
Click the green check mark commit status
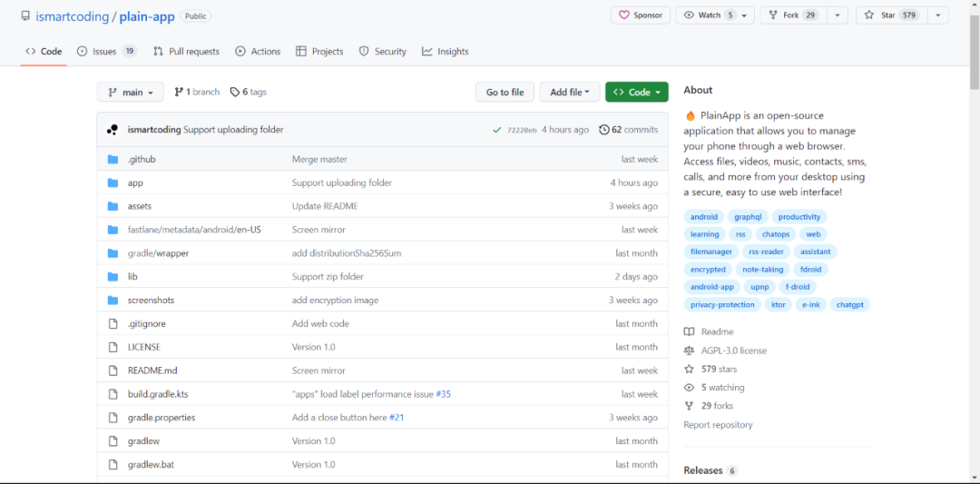[497, 130]
